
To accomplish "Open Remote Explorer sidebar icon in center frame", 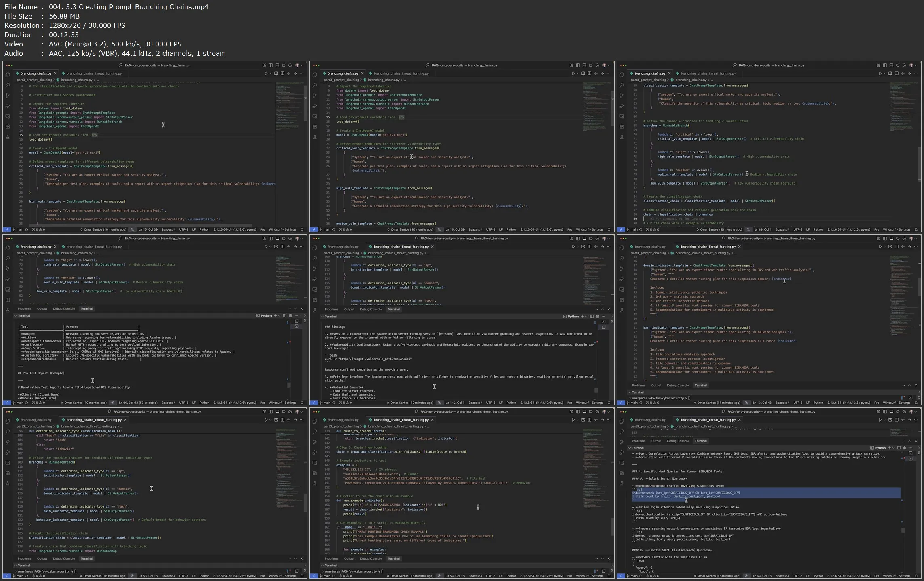I will (315, 289).
